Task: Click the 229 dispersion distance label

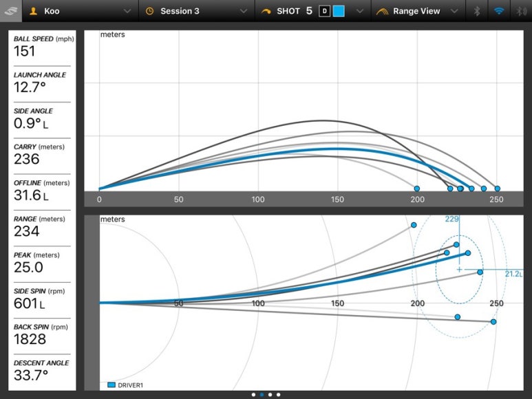Action: pos(451,219)
